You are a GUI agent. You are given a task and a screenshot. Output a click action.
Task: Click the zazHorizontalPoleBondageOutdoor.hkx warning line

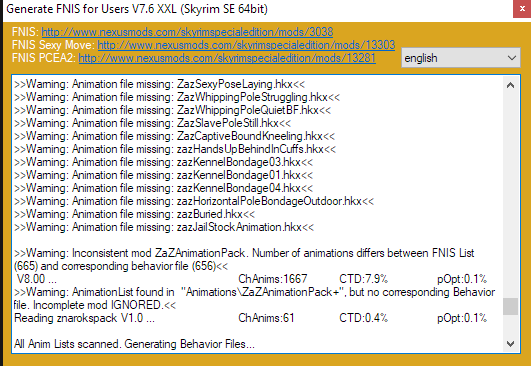[x=194, y=201]
